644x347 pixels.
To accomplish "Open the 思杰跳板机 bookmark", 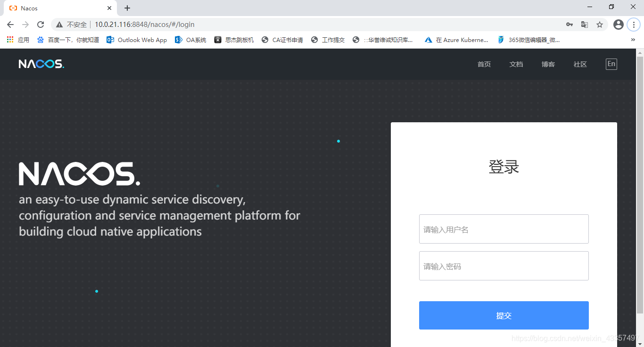I will [234, 40].
